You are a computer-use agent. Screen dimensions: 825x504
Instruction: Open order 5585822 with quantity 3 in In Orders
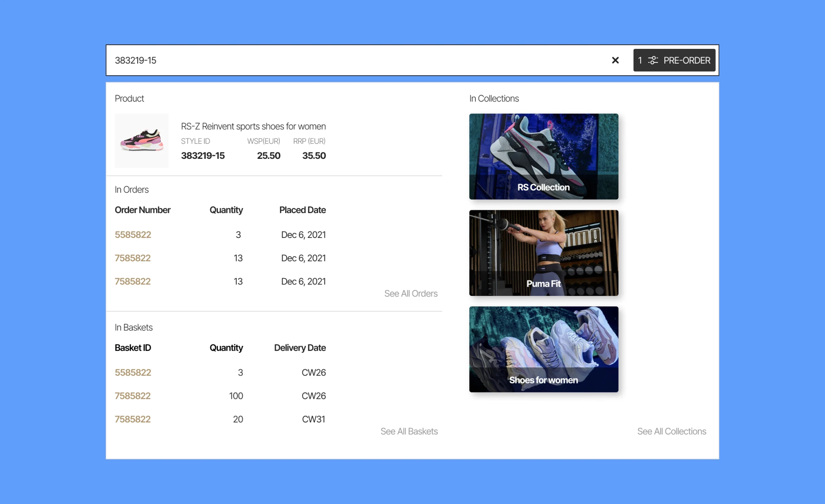pyautogui.click(x=133, y=235)
